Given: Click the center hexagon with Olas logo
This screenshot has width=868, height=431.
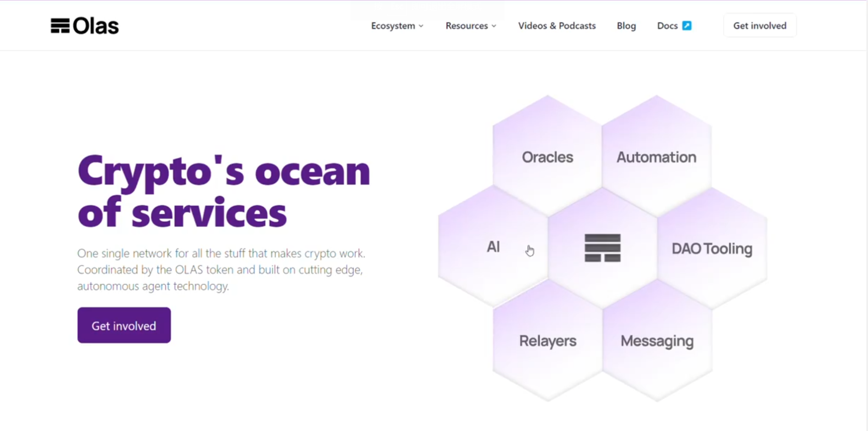Looking at the screenshot, I should coord(602,248).
